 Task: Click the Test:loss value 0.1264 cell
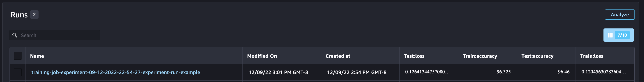427,72
